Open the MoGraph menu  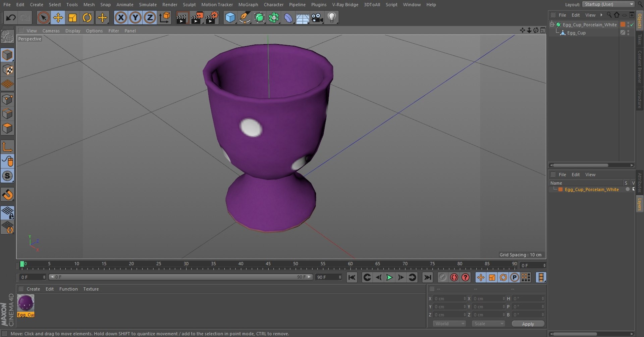(248, 5)
